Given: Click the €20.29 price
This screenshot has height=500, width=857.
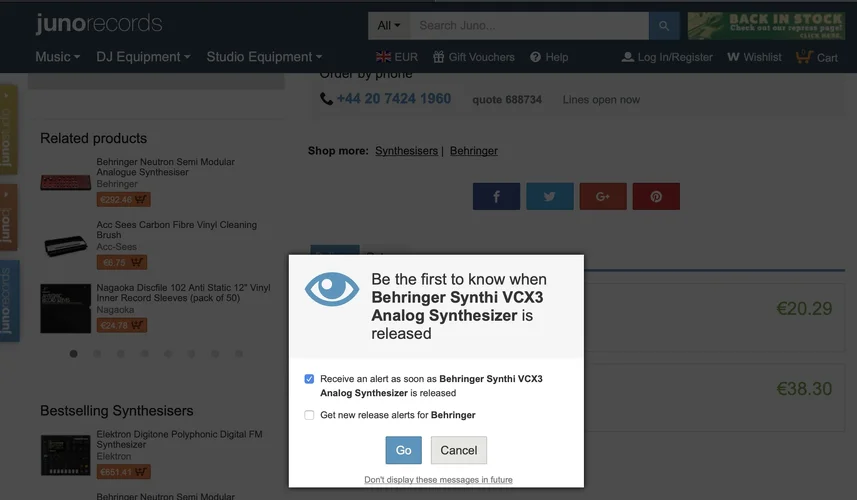Looking at the screenshot, I should click(x=804, y=309).
